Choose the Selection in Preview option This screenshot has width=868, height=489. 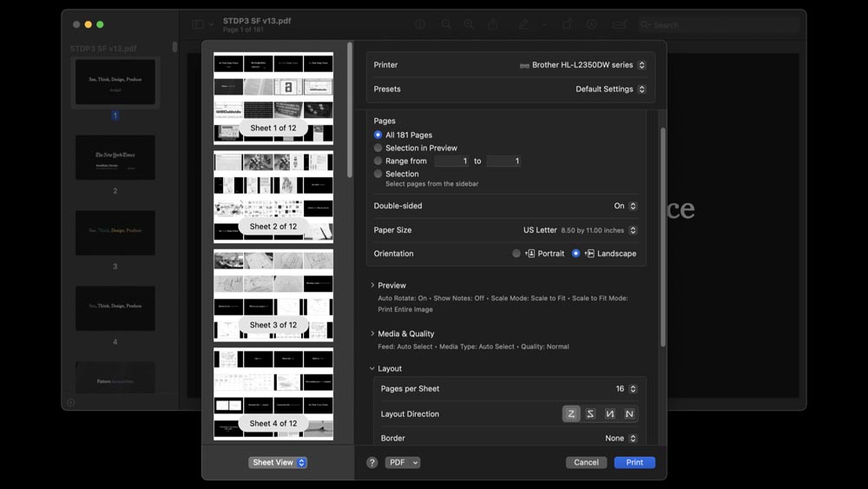[378, 149]
